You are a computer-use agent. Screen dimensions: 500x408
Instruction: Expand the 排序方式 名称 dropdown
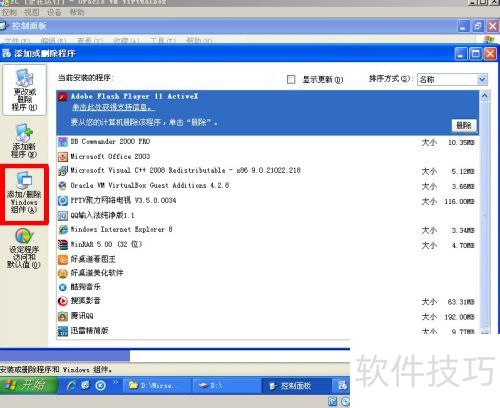coord(482,79)
